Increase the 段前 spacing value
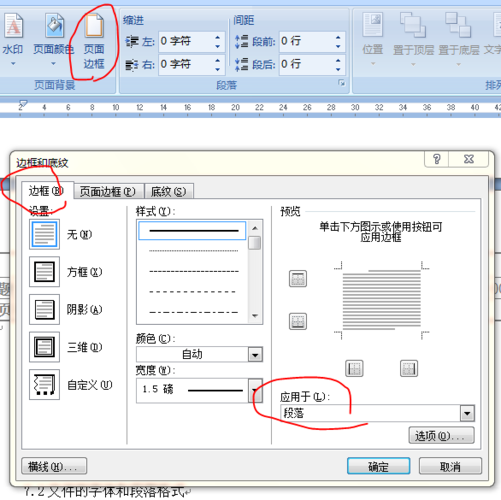This screenshot has width=501, height=500. click(x=338, y=37)
